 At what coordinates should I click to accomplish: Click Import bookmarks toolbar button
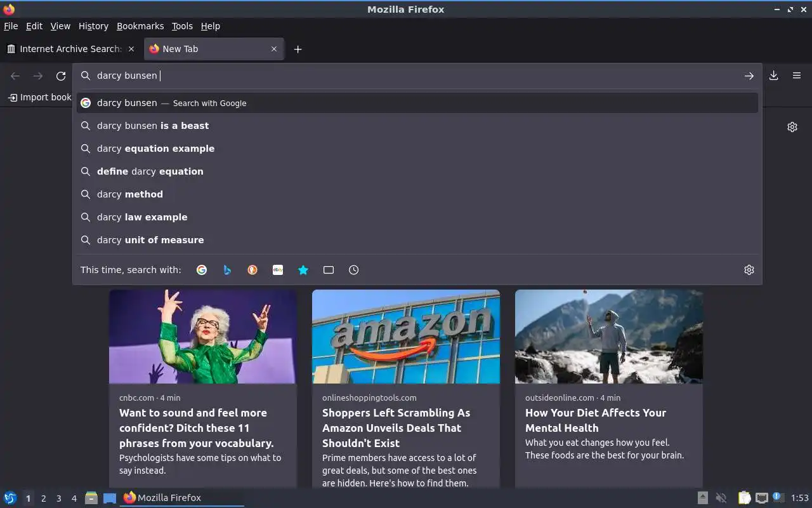click(x=39, y=97)
